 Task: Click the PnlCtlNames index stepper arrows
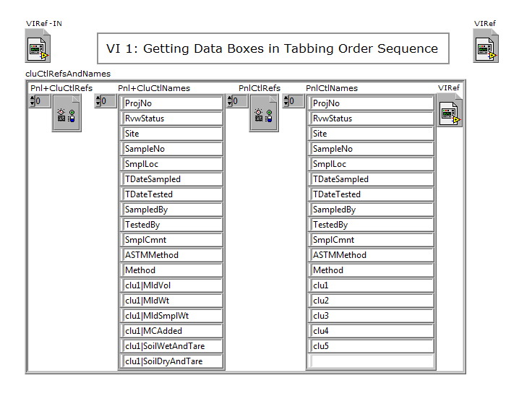pyautogui.click(x=286, y=101)
